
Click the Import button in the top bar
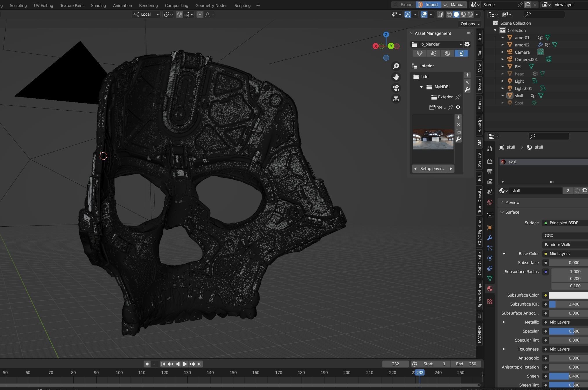(428, 5)
